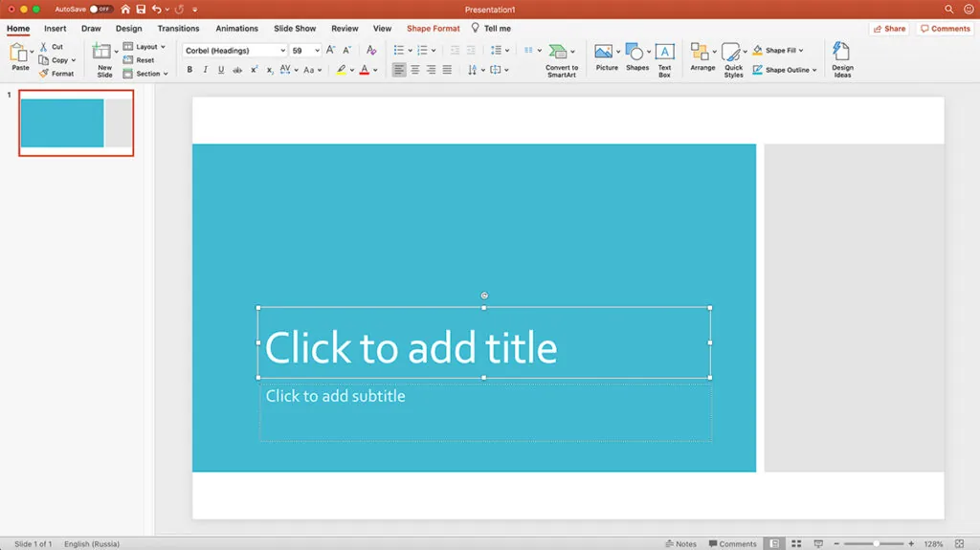Toggle Italic formatting
Viewport: 980px width, 550px height.
click(x=205, y=70)
